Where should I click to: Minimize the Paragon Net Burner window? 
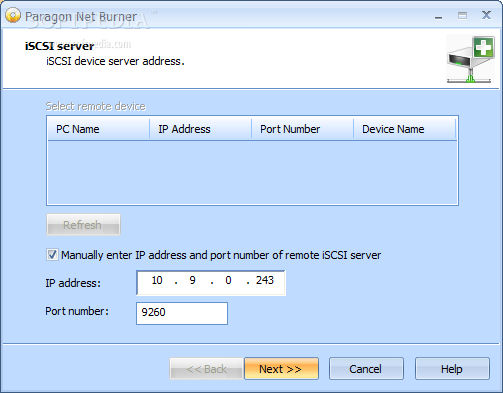[x=439, y=16]
